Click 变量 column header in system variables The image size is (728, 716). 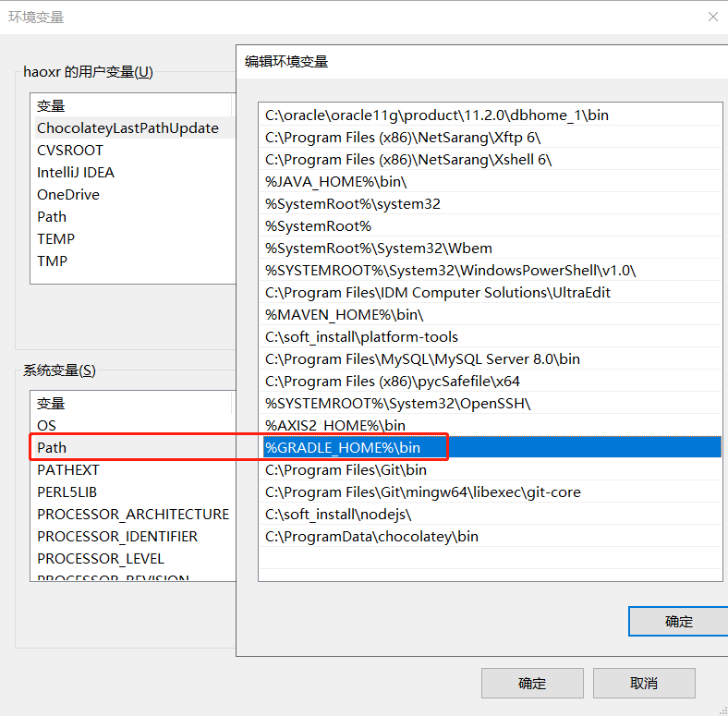coord(131,403)
